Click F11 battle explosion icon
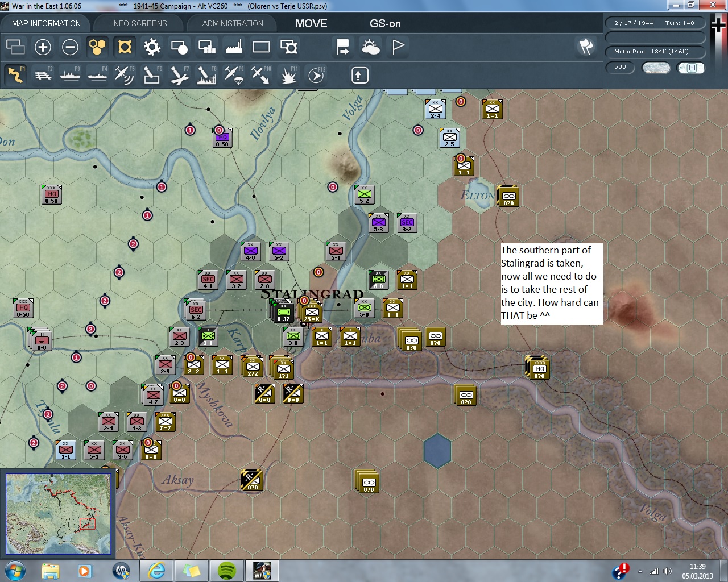Viewport: 728px width, 582px height. [x=288, y=75]
